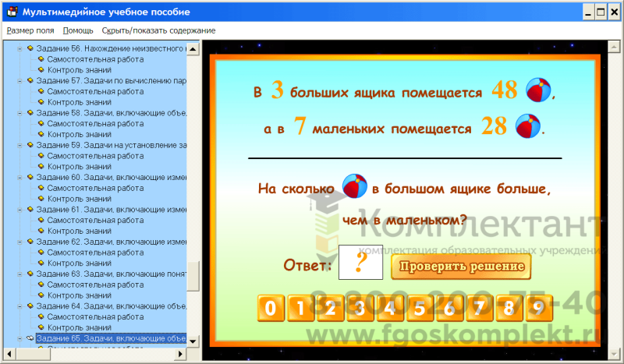The height and width of the screenshot is (364, 624).
Task: Open Контроль знаний under Задание 59
Action: pos(80,167)
